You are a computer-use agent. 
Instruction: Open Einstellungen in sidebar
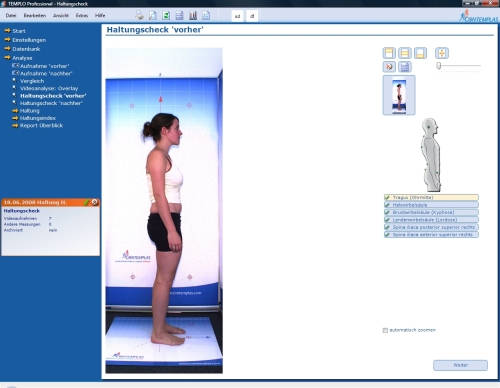pyautogui.click(x=29, y=40)
